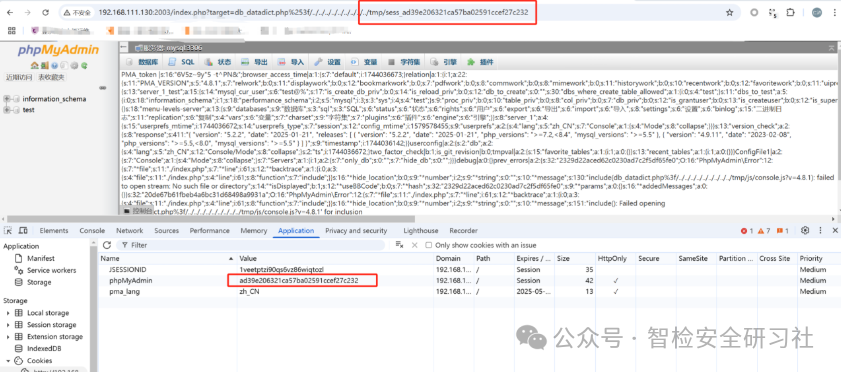The image size is (841, 372).
Task: Click the 表收藏夹 (Favorites) button
Action: coord(51,77)
